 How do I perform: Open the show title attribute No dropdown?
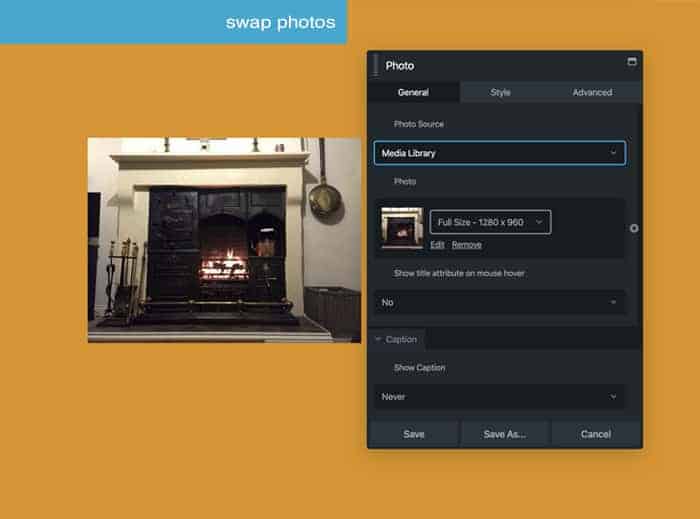(500, 302)
